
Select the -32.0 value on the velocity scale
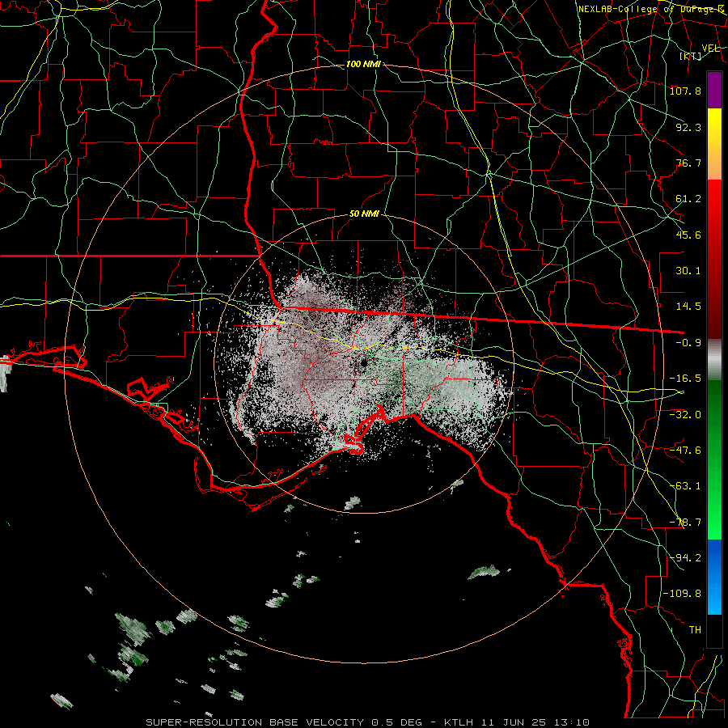(685, 414)
